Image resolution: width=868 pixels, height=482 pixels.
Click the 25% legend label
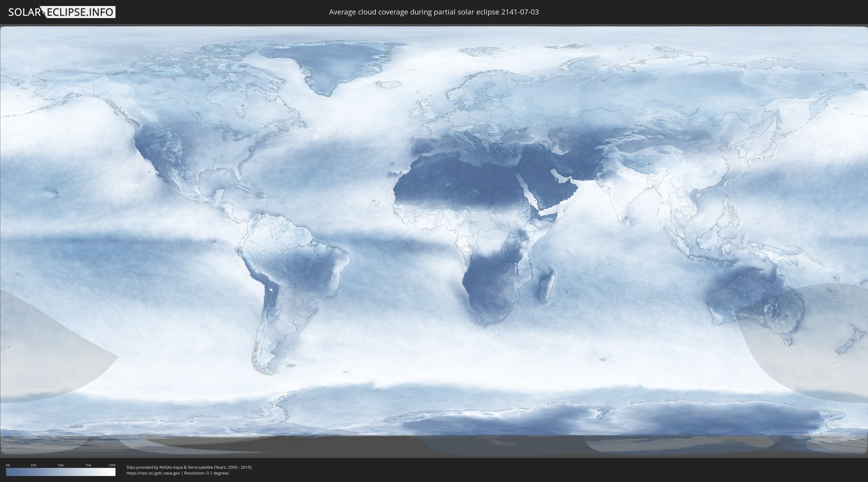click(x=33, y=465)
